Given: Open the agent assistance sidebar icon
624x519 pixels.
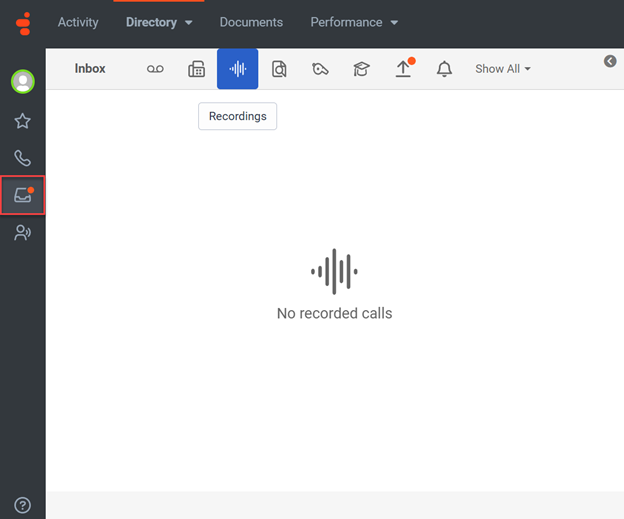Looking at the screenshot, I should (x=22, y=233).
